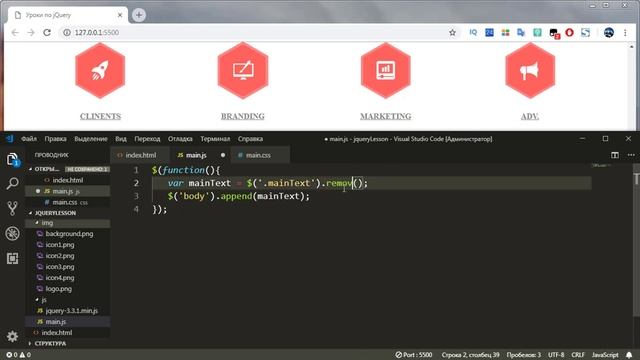Go forward in Chrome browser

point(31,33)
